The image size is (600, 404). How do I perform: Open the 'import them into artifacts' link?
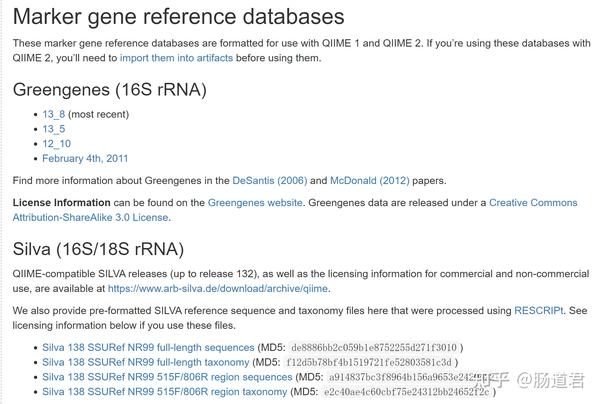(x=176, y=58)
